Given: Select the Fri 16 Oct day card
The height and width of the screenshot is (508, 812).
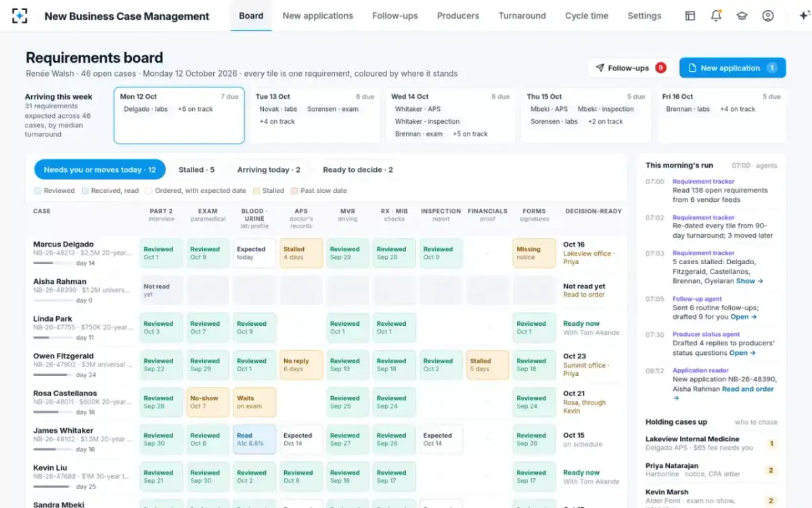Looking at the screenshot, I should click(721, 116).
